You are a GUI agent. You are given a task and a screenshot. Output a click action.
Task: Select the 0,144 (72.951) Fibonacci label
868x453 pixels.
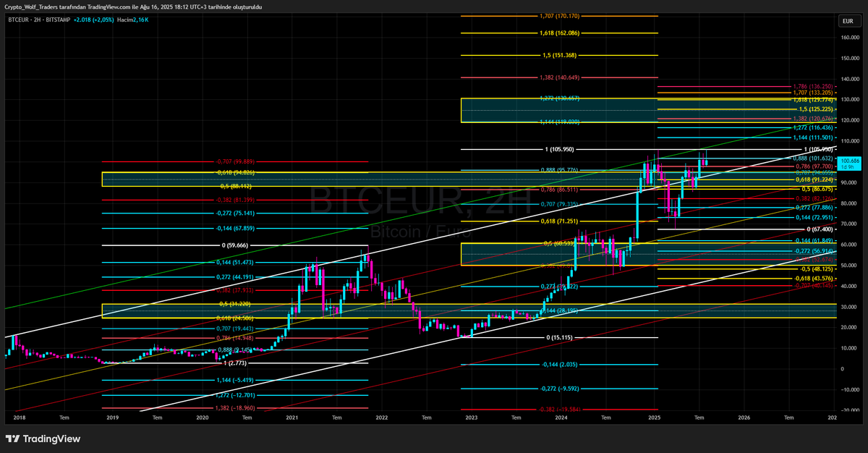point(814,218)
